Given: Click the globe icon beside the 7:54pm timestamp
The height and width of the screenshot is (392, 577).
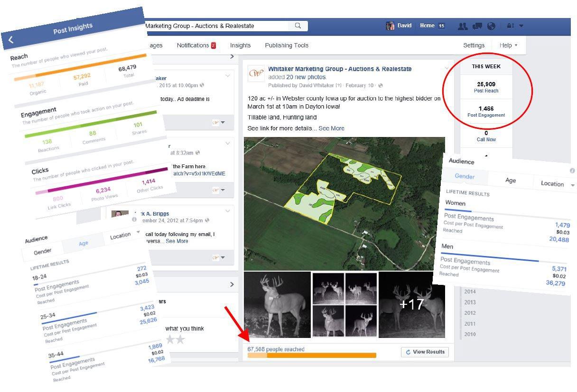Looking at the screenshot, I should click(x=208, y=220).
